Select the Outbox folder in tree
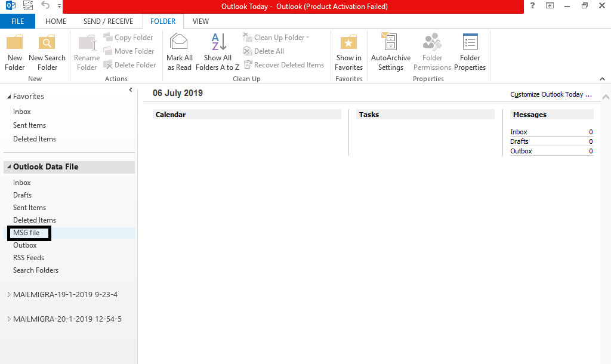 (x=25, y=245)
